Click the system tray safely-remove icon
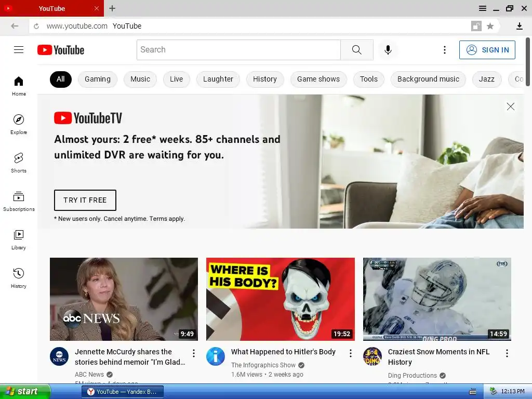Image resolution: width=532 pixels, height=399 pixels. 494,392
